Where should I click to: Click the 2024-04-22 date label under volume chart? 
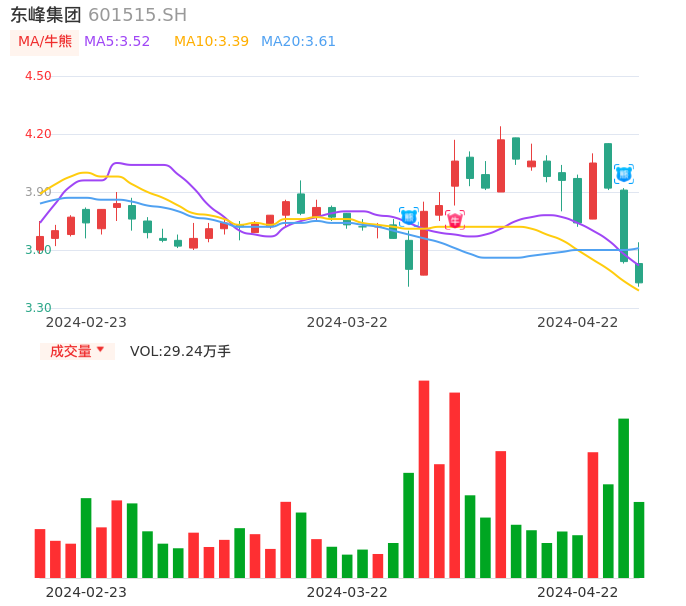point(578,592)
